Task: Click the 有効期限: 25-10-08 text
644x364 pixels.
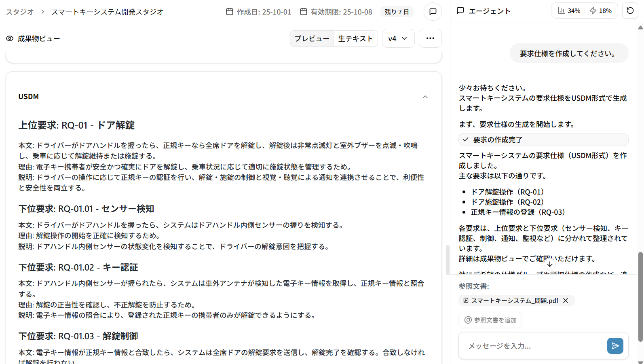Action: (341, 12)
